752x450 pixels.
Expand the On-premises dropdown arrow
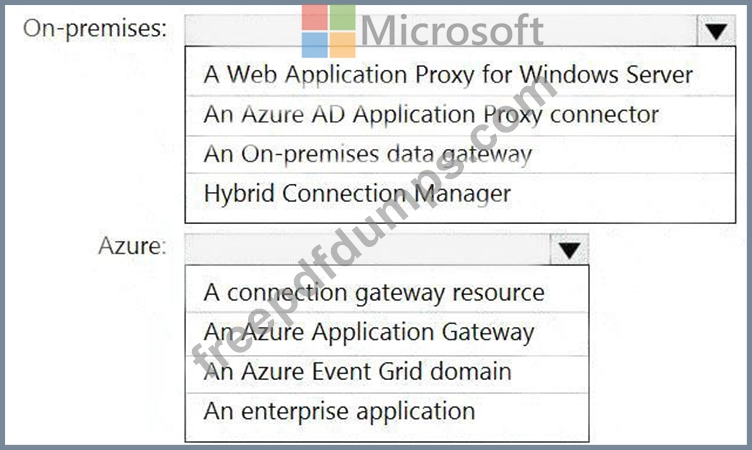pyautogui.click(x=716, y=31)
